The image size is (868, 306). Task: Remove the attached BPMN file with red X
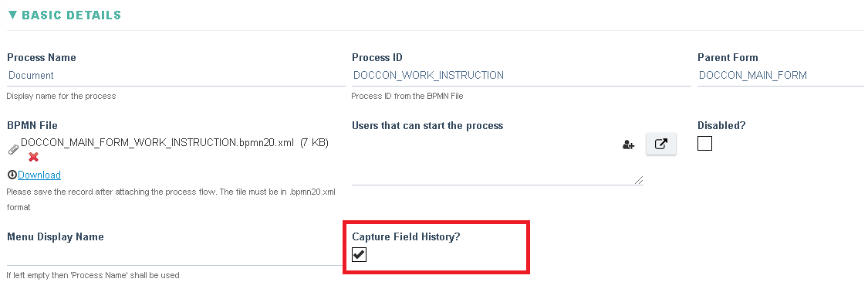tap(33, 157)
